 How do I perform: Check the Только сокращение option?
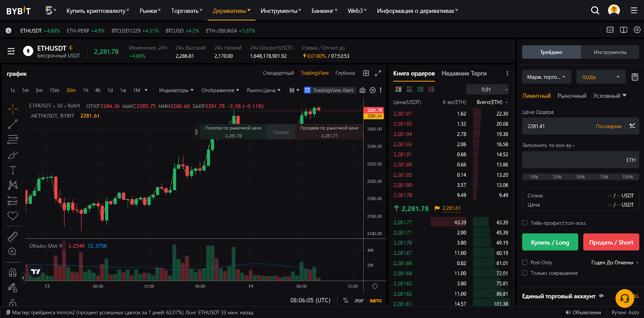coord(525,273)
